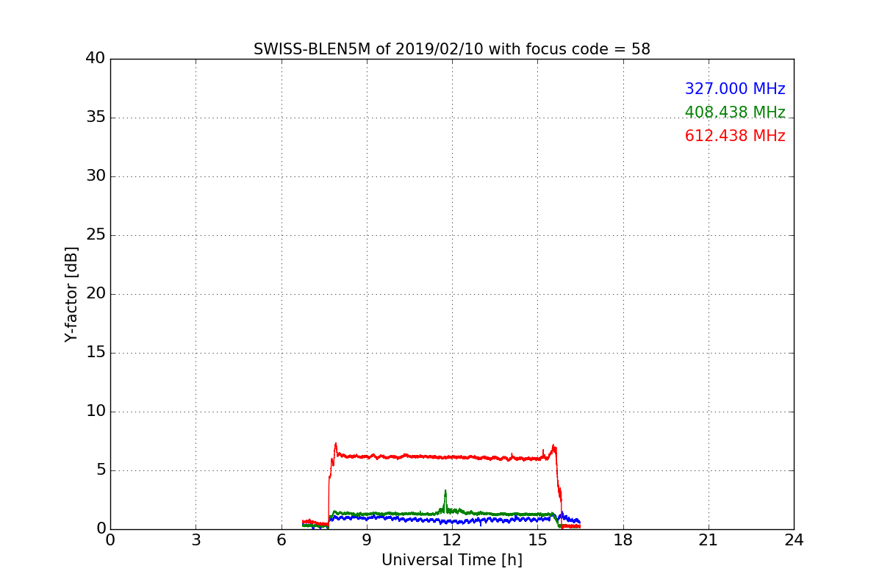
Task: Click the x-axis tick value 21
Action: [x=709, y=540]
